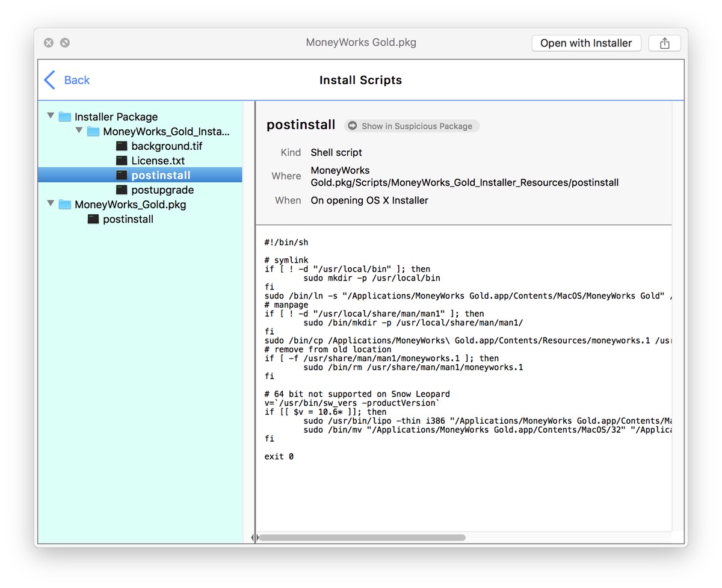Click the arrow icon in Show in Suspicious Package
722x588 pixels.
tap(353, 126)
